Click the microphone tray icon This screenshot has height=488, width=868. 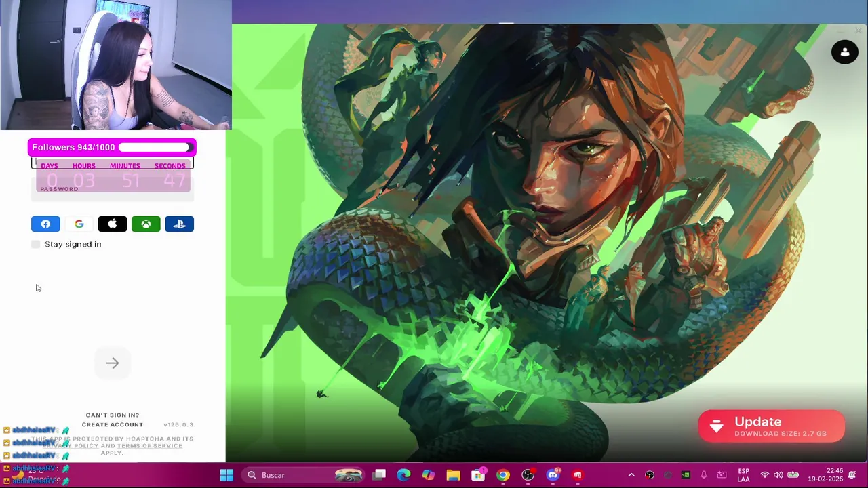[704, 475]
